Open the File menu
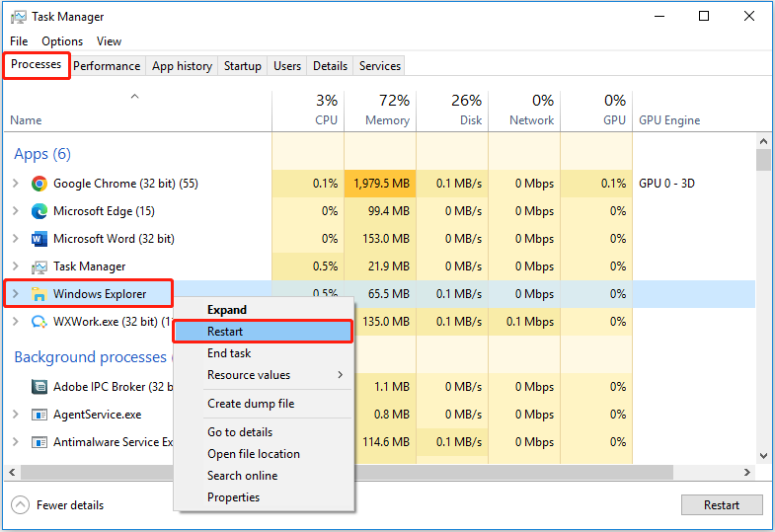Screen dimensions: 775x532 19,41
